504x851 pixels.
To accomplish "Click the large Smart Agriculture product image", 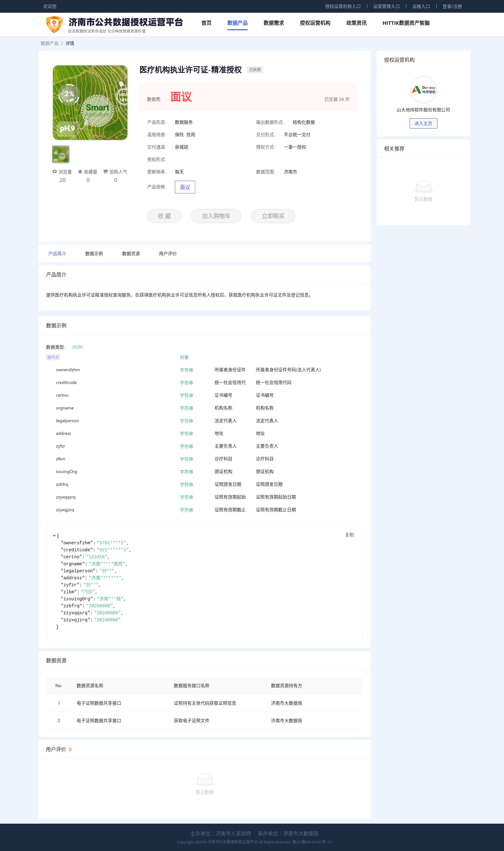I will pos(90,102).
